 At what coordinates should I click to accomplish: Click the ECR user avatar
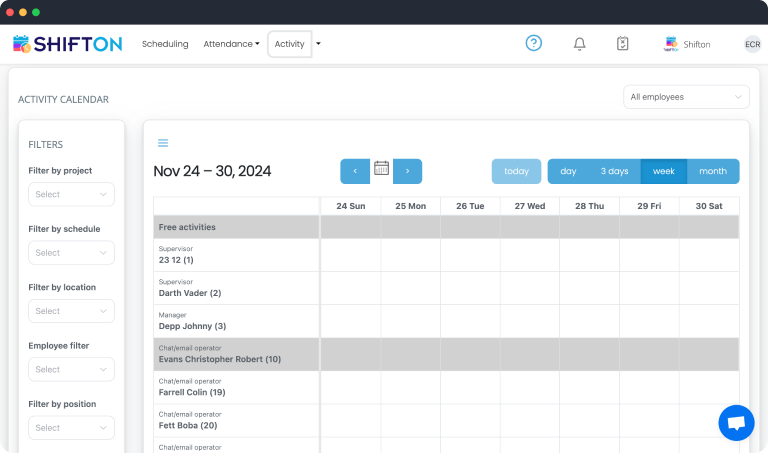pos(752,44)
